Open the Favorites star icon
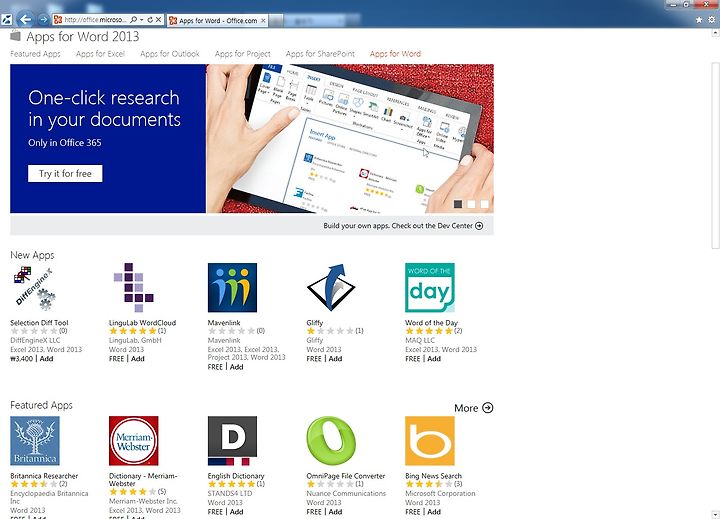Viewport: 720px width, 519px height. point(699,20)
